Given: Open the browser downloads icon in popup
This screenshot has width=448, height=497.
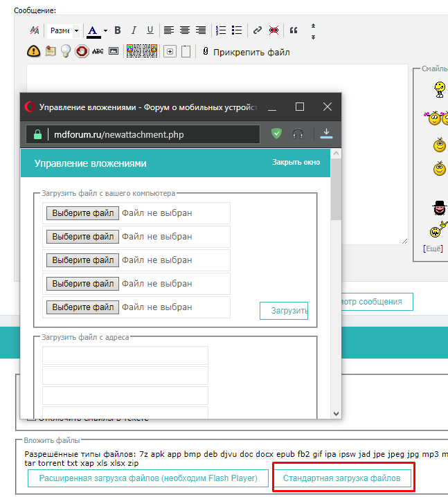Looking at the screenshot, I should [327, 134].
